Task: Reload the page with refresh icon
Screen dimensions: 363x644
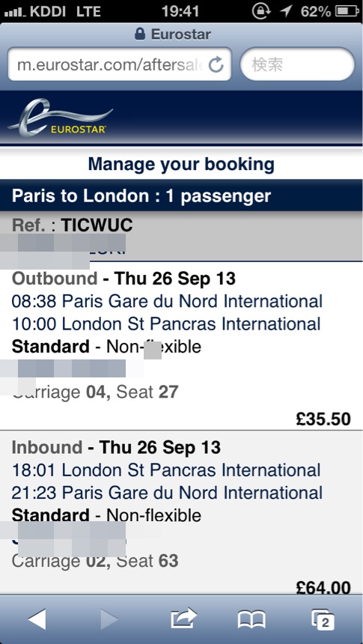Action: [216, 64]
